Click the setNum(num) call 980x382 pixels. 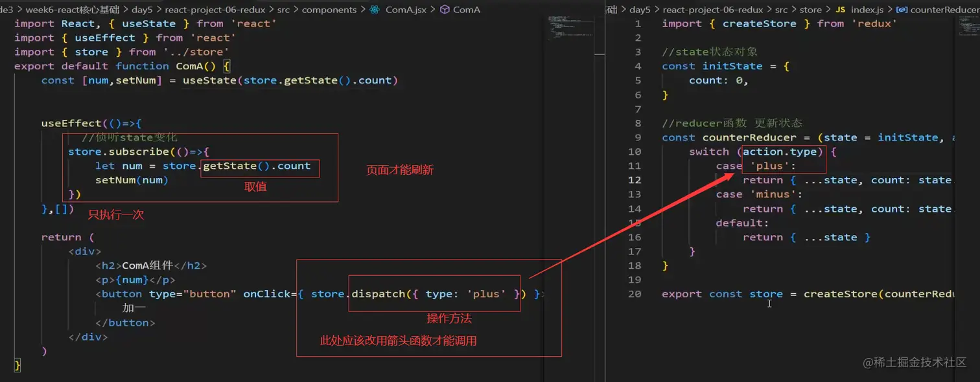coord(132,180)
